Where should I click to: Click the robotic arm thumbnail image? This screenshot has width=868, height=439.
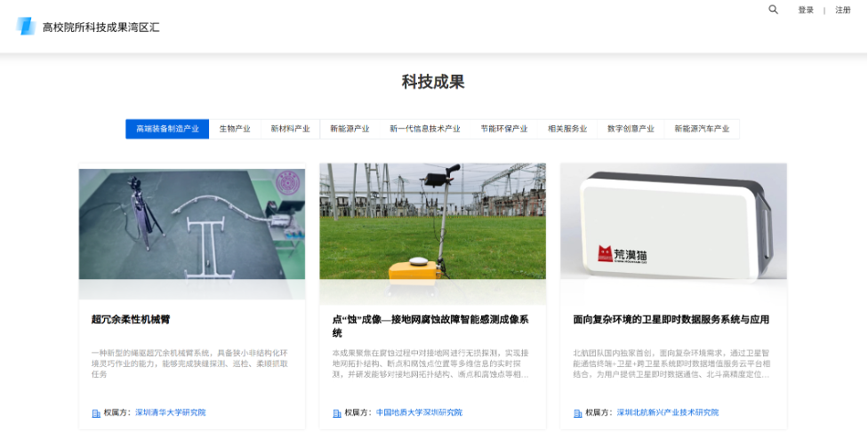coord(191,231)
